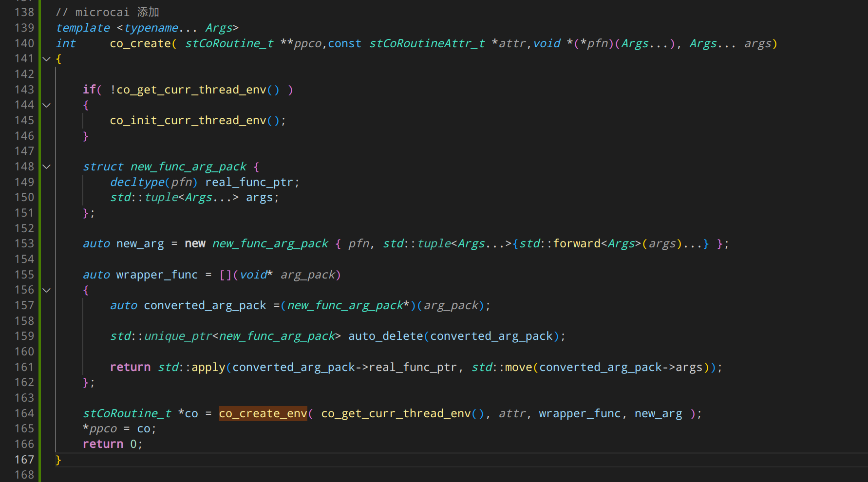Click 'new_arg' argument on line 164
The height and width of the screenshot is (482, 868).
click(x=658, y=413)
